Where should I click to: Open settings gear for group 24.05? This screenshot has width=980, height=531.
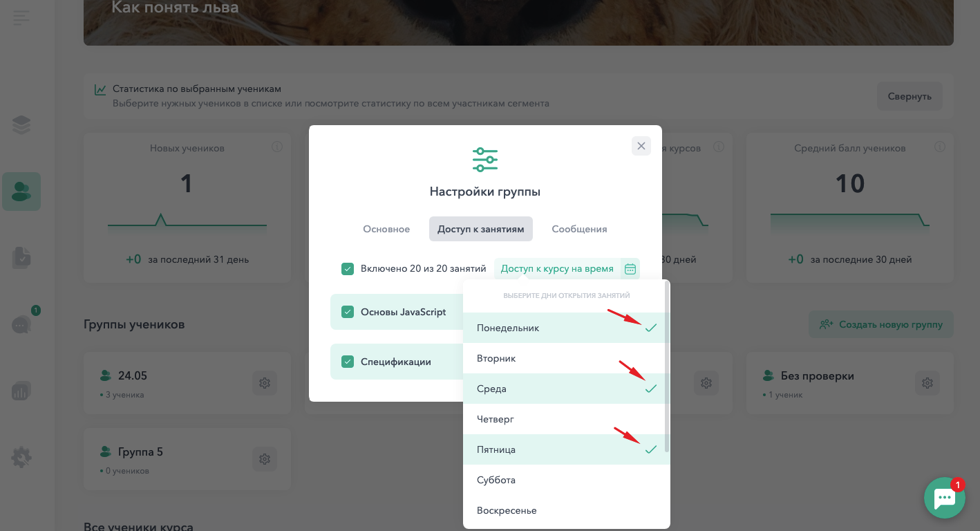point(264,383)
